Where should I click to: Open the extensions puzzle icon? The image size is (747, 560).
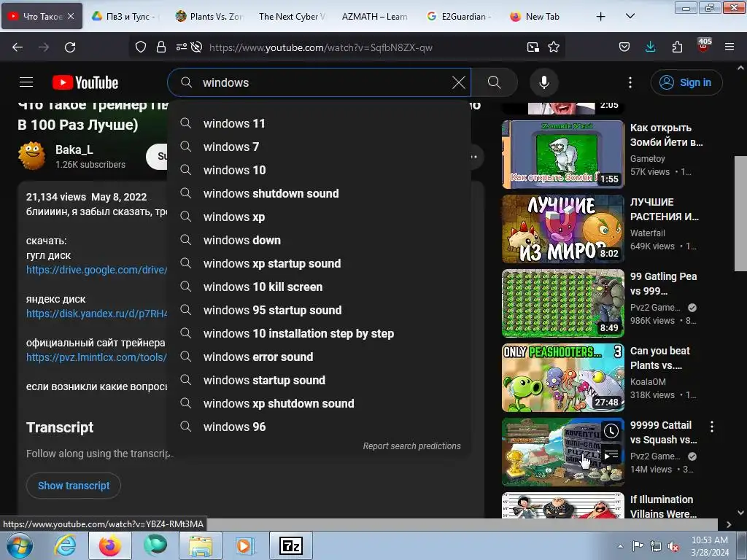(x=677, y=47)
